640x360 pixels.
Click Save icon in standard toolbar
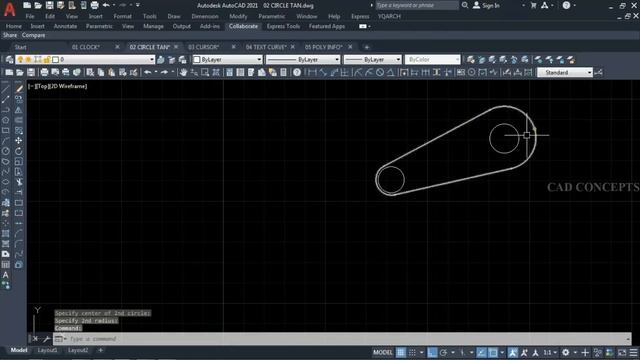(x=31, y=72)
